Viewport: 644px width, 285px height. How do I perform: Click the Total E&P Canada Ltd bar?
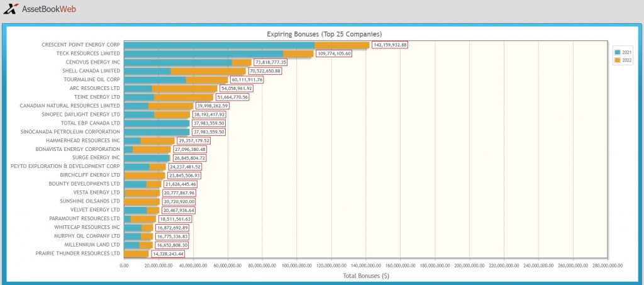pyautogui.click(x=157, y=123)
